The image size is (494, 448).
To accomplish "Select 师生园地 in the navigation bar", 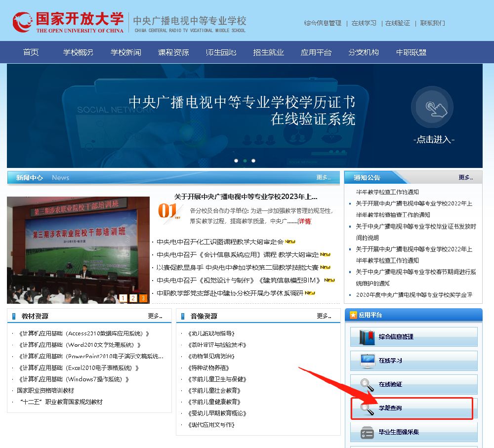I will point(221,52).
